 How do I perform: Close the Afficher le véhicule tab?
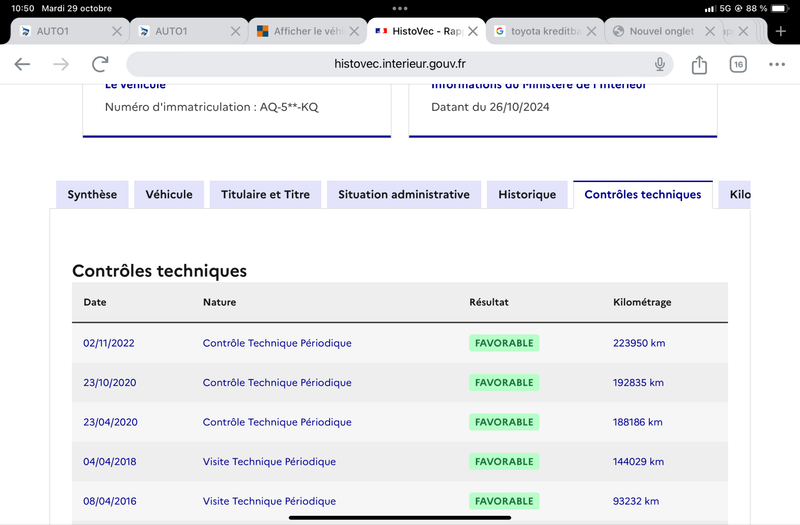[x=354, y=31]
